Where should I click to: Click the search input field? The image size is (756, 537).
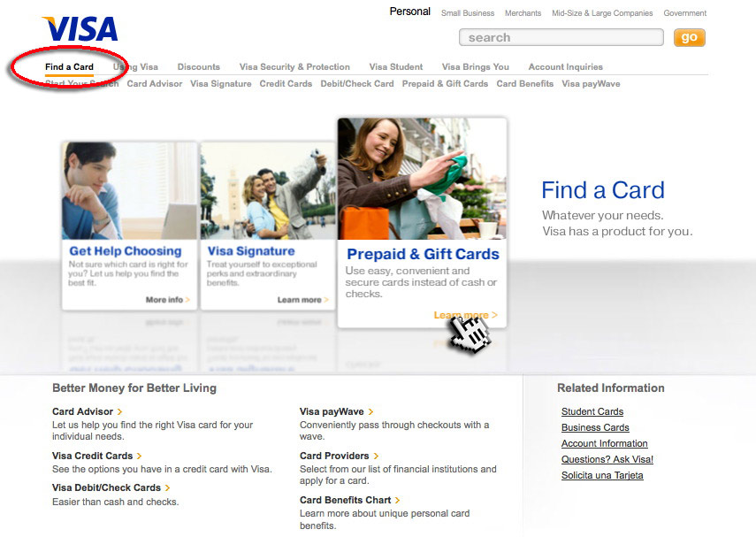(x=561, y=37)
